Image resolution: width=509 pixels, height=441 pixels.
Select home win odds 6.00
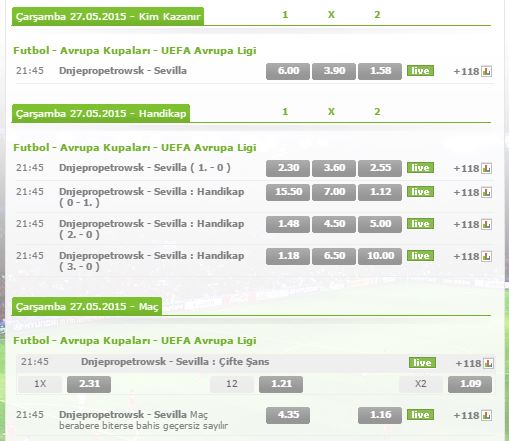coord(288,71)
